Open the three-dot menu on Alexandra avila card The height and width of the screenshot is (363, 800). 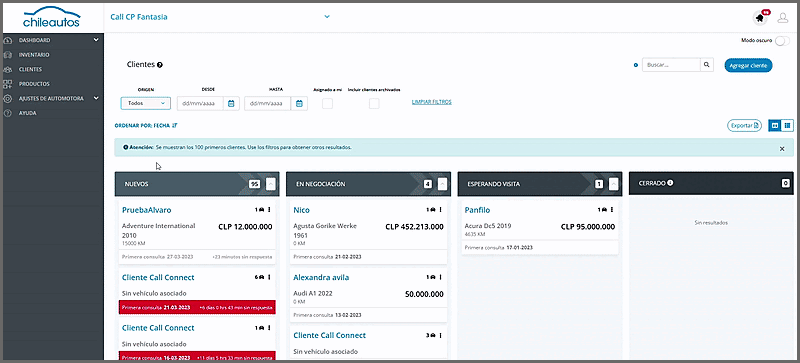[x=440, y=277]
